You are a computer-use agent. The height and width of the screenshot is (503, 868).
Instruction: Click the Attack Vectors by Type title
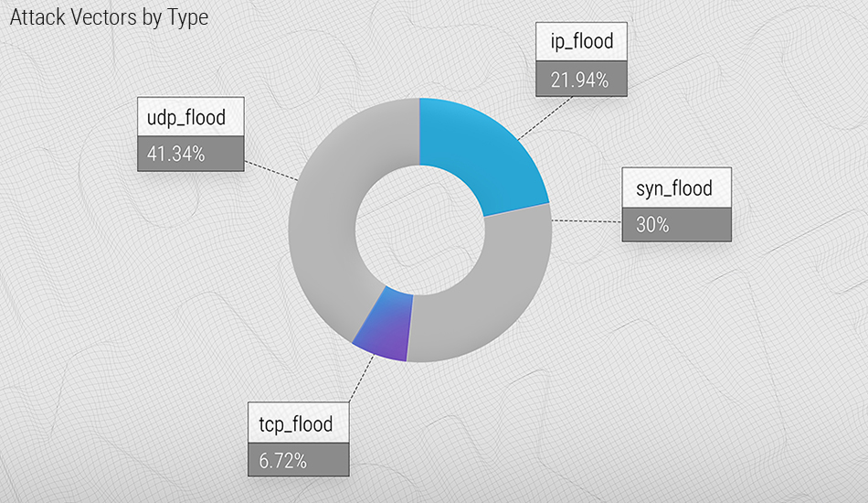pyautogui.click(x=109, y=17)
